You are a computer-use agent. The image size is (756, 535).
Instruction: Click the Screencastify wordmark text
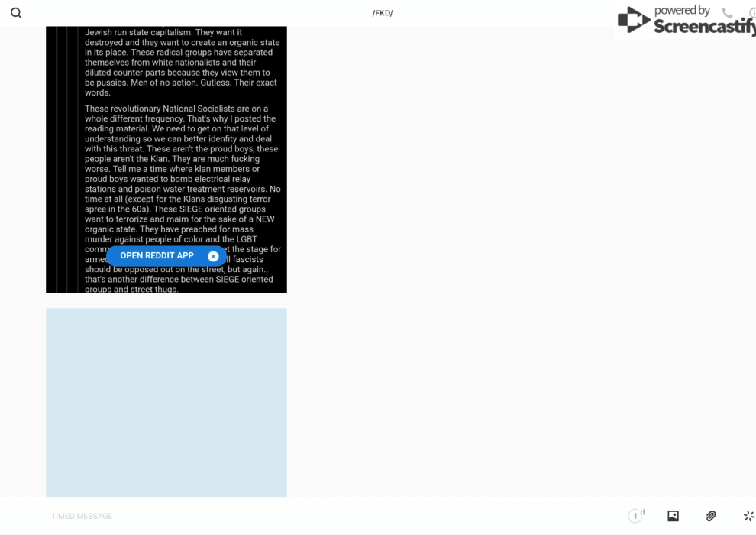point(704,28)
